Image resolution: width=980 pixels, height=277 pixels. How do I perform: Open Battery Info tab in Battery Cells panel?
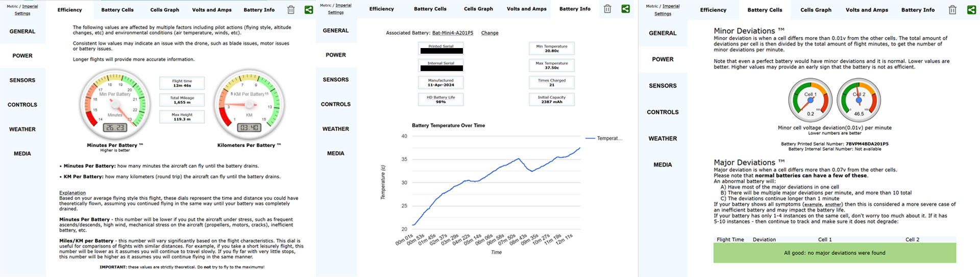click(x=918, y=10)
